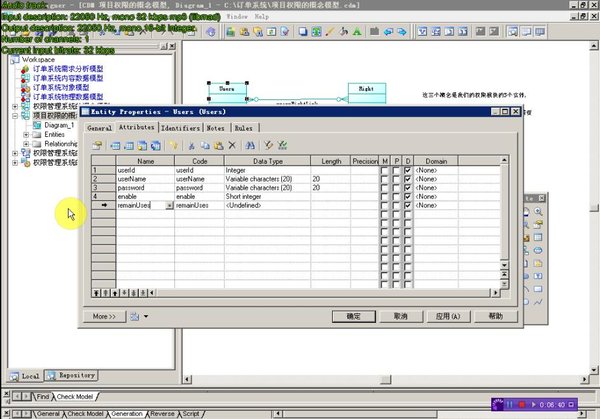Viewport: 600px width, 419px height.
Task: Collapse the 项目权限 model node in tree
Action: (x=15, y=116)
